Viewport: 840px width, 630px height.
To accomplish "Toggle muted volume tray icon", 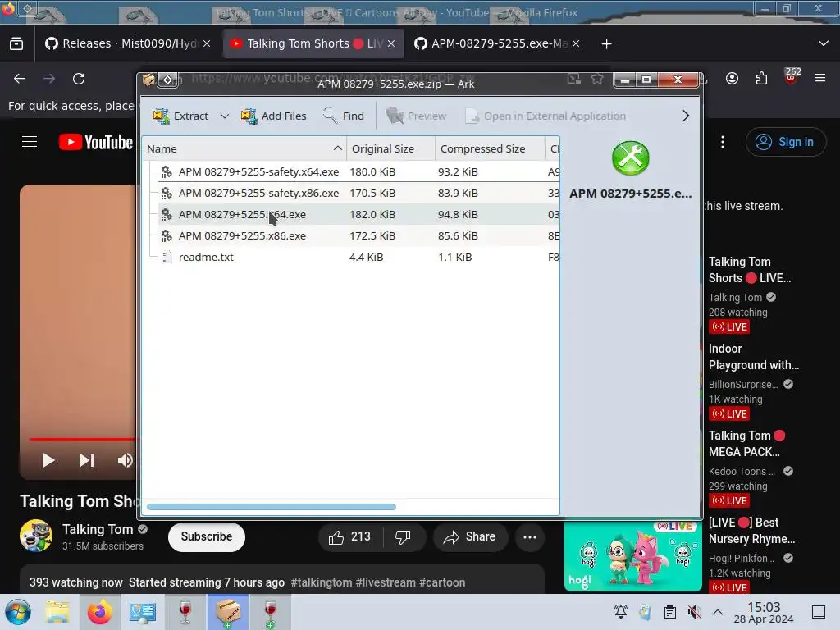I will click(694, 612).
